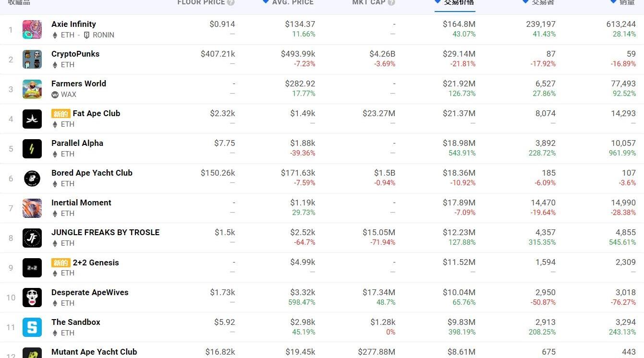This screenshot has width=644, height=358.
Task: Click the Mutant Ape Yacht Club logo
Action: [32, 353]
